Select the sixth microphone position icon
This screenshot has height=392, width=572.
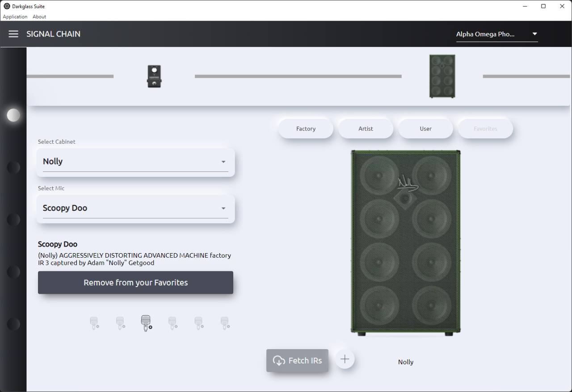pyautogui.click(x=225, y=322)
